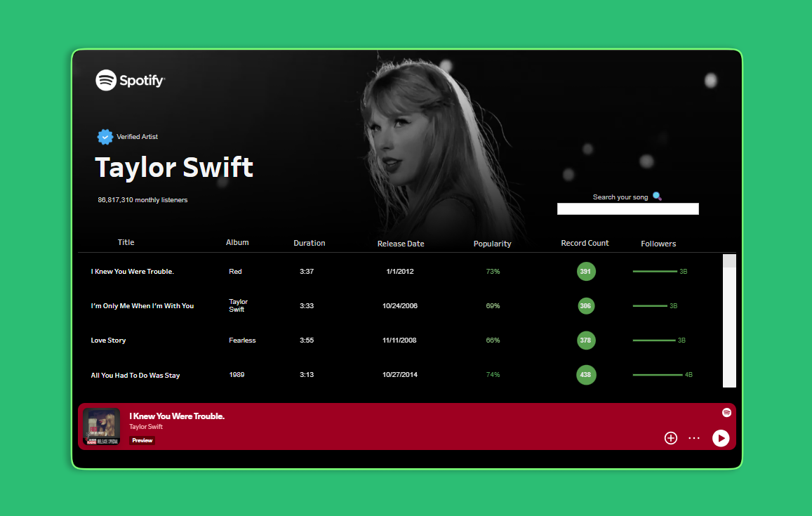This screenshot has width=812, height=516.
Task: Select the Title column header
Action: coord(126,242)
